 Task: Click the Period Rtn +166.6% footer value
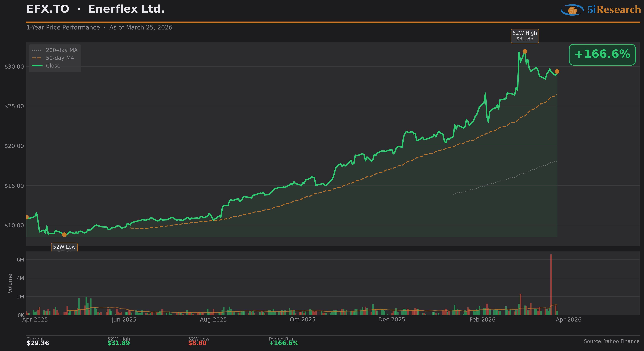point(284,343)
